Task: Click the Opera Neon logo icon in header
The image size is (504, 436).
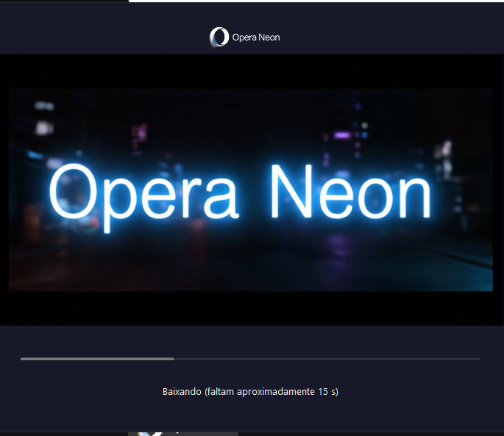Action: [x=219, y=37]
